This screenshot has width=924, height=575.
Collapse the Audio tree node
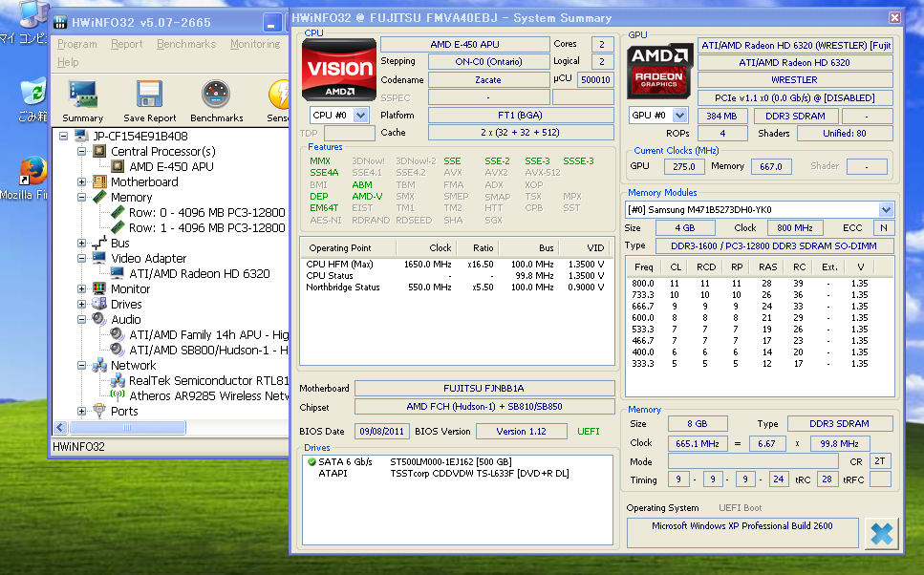(82, 319)
